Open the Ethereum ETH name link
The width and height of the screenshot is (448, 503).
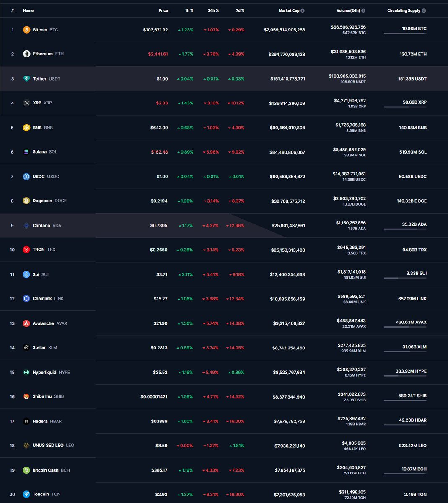pyautogui.click(x=48, y=54)
